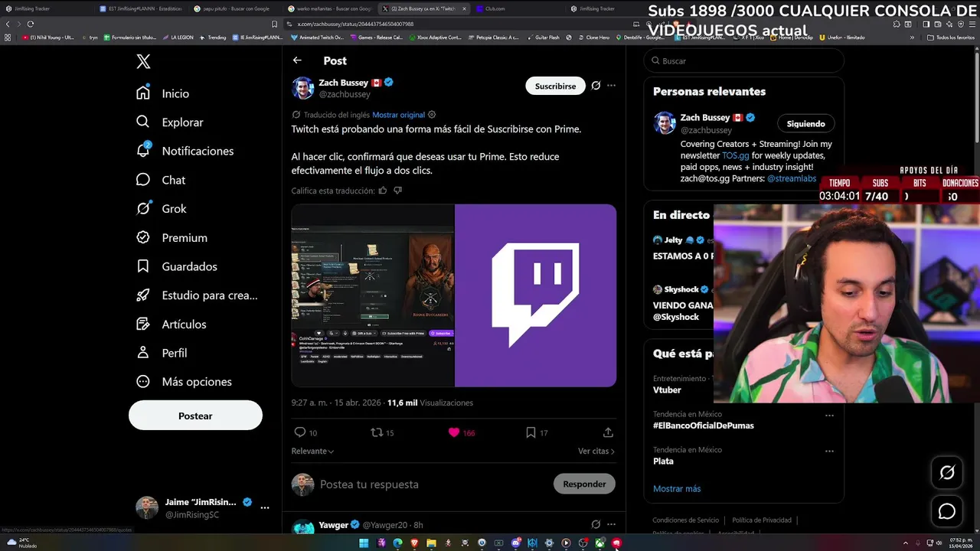The height and width of the screenshot is (551, 980).
Task: Share the post via share icon
Action: point(608,432)
